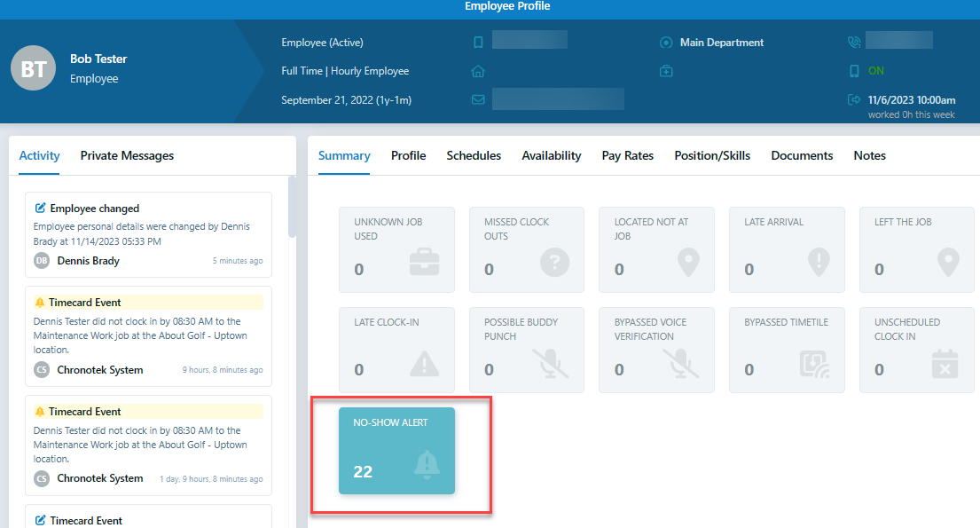
Task: Click the home address icon in header
Action: click(x=478, y=71)
